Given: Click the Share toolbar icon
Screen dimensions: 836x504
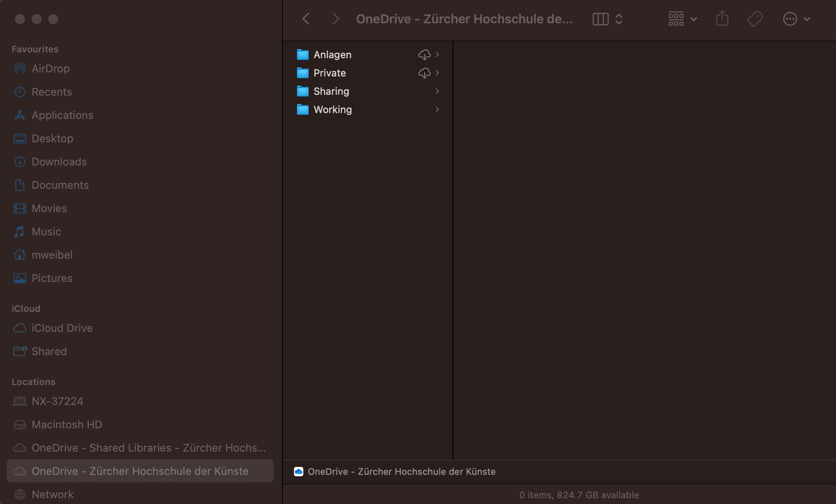Looking at the screenshot, I should (x=722, y=19).
